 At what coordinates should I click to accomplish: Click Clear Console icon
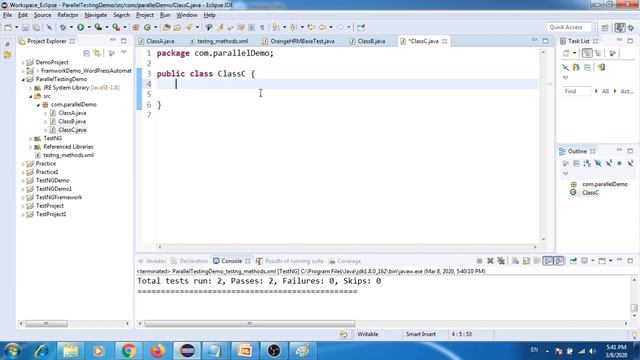[516, 261]
